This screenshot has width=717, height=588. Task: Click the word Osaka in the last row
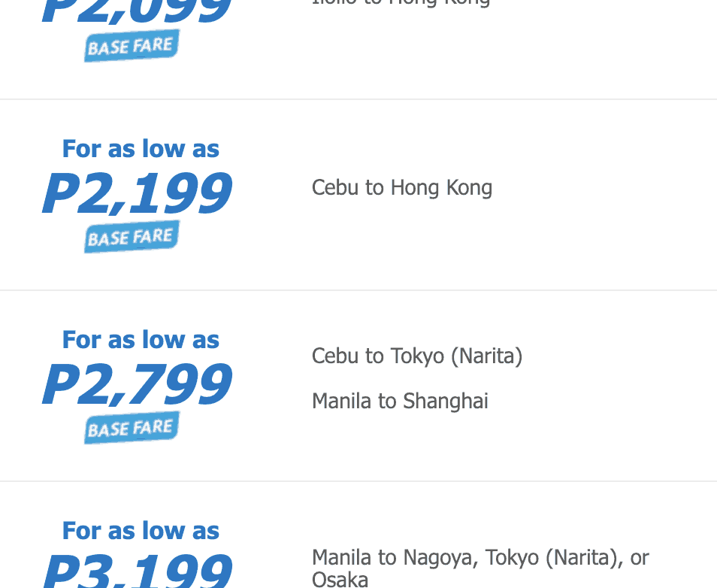point(340,579)
